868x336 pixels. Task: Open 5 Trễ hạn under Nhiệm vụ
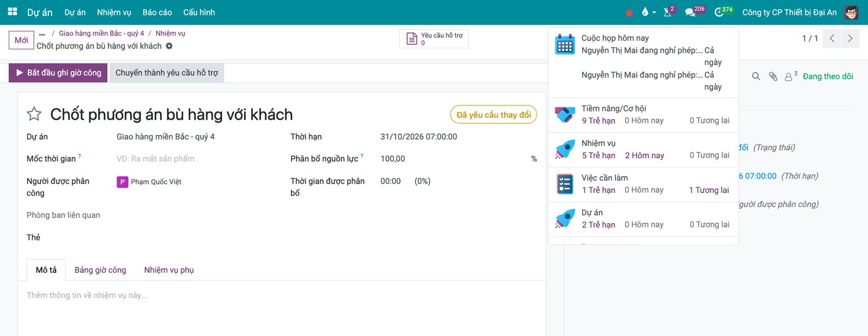[598, 155]
